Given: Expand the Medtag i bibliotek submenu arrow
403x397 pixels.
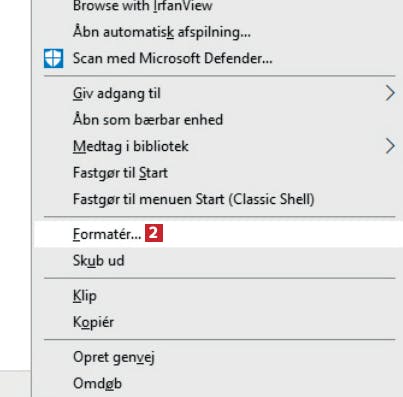Looking at the screenshot, I should [390, 146].
